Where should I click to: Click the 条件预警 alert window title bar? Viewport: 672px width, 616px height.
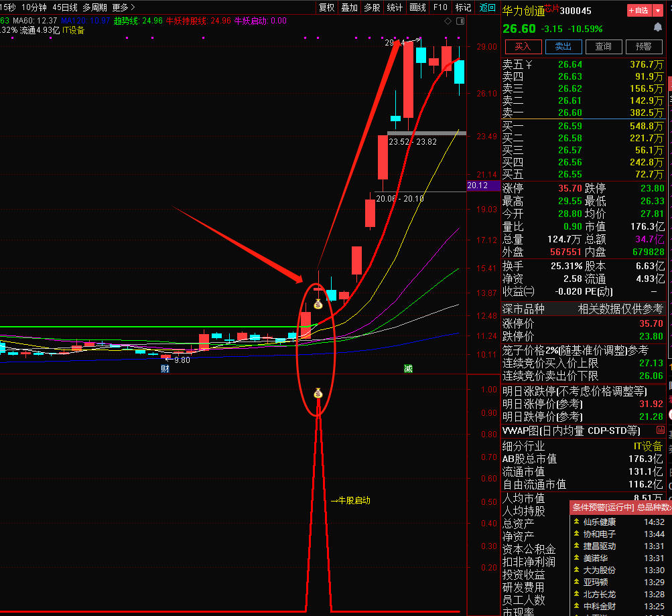tap(620, 507)
